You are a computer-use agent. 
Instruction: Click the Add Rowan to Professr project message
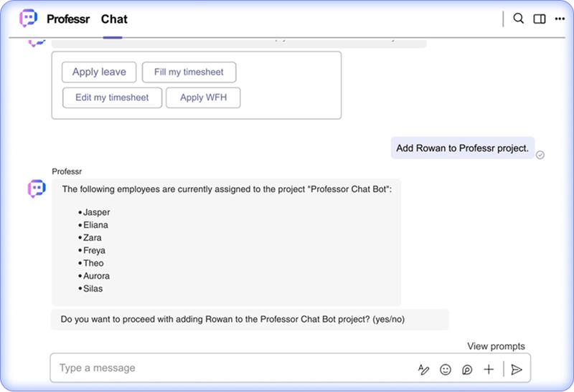point(462,148)
